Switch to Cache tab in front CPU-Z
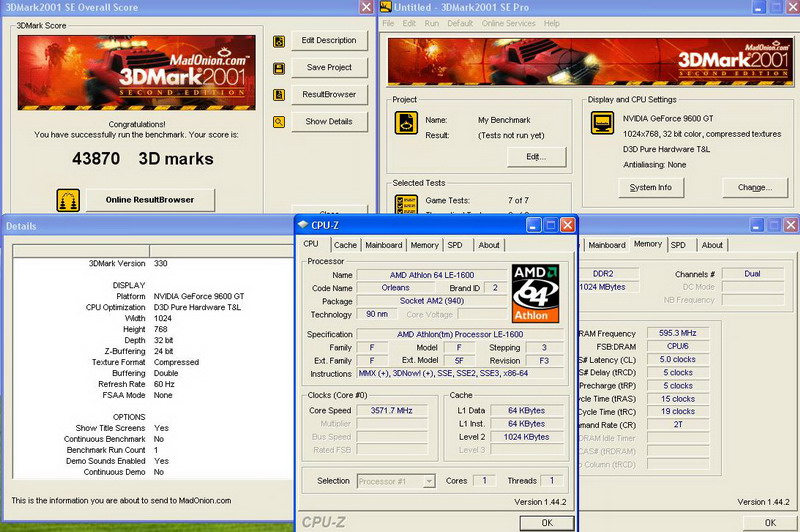The height and width of the screenshot is (532, 800). pyautogui.click(x=345, y=245)
